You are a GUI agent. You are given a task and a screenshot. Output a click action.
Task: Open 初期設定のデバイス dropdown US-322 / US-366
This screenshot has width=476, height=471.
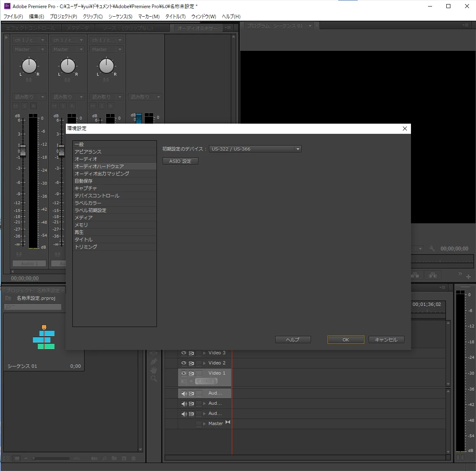(255, 149)
